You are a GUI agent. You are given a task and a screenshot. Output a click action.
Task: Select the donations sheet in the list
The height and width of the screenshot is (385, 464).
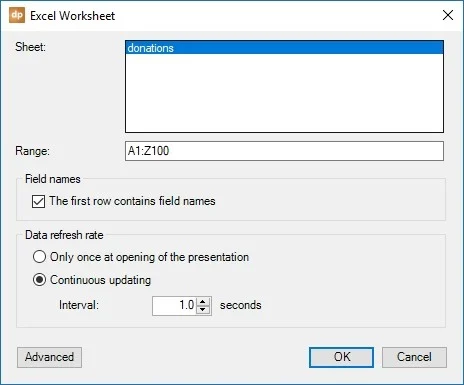click(x=284, y=48)
